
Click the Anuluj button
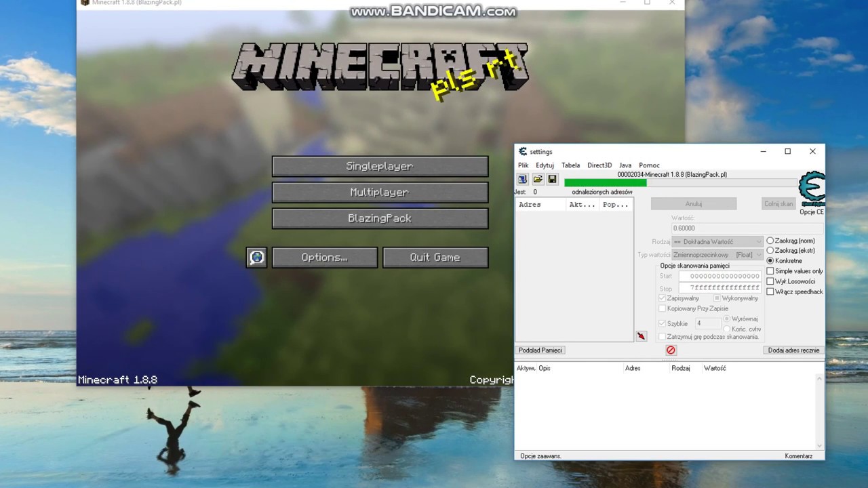point(694,204)
